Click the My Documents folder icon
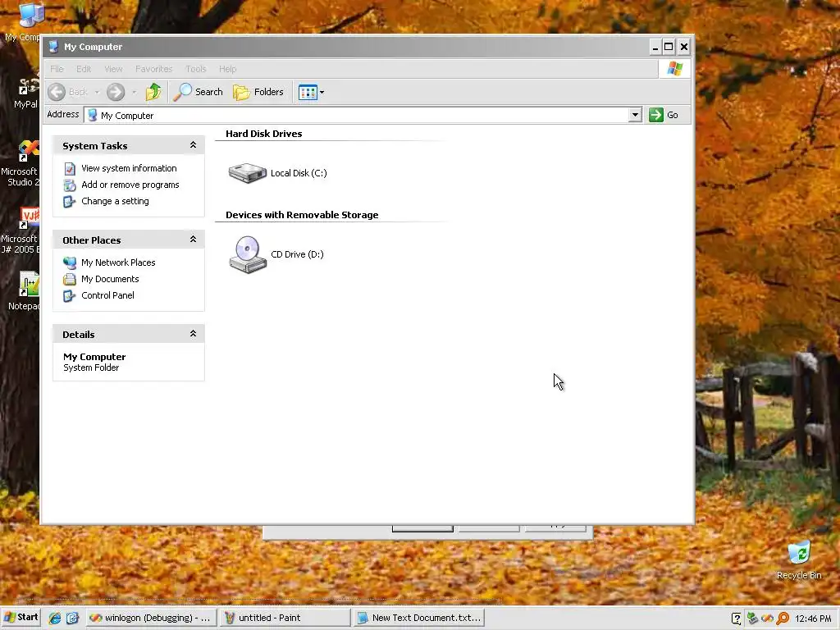840x630 pixels. pyautogui.click(x=70, y=279)
